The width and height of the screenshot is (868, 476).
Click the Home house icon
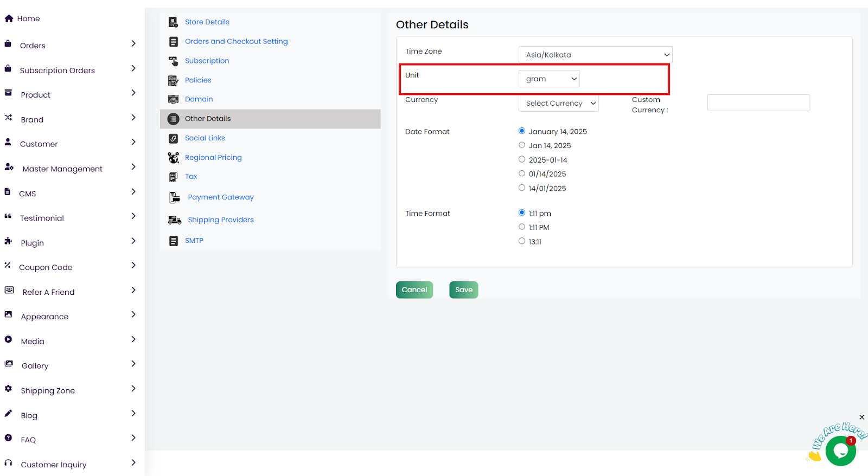9,18
